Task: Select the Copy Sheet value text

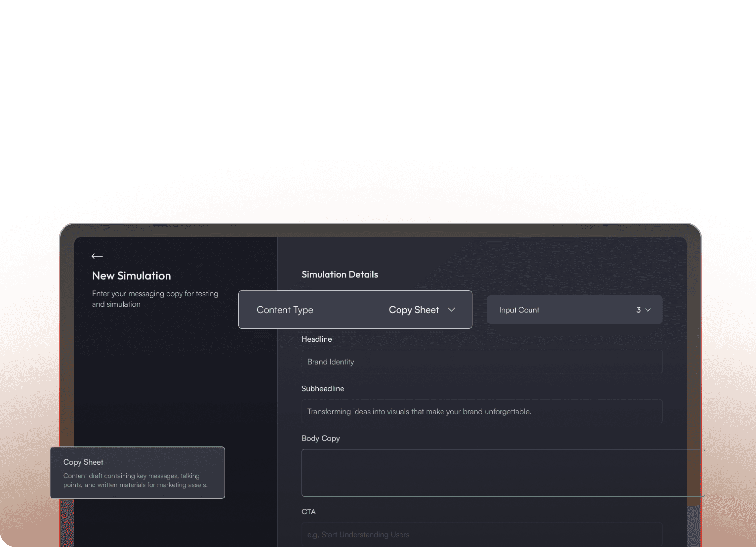Action: (413, 309)
